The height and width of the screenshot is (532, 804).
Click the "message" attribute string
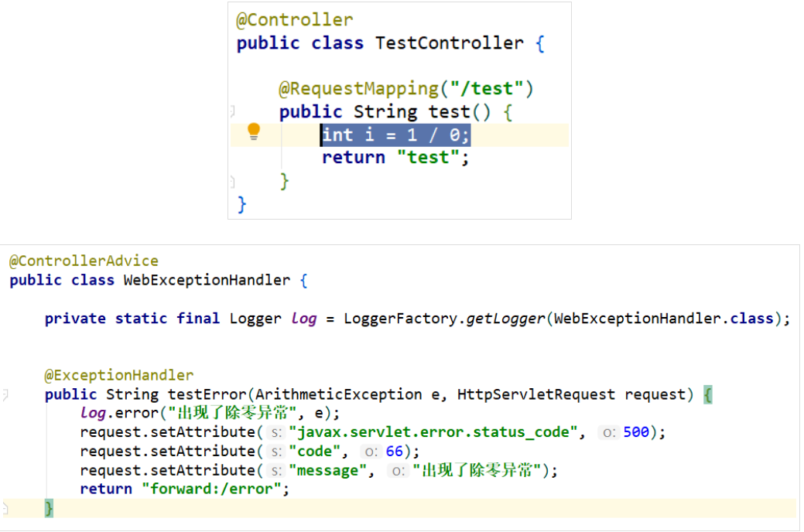point(327,470)
